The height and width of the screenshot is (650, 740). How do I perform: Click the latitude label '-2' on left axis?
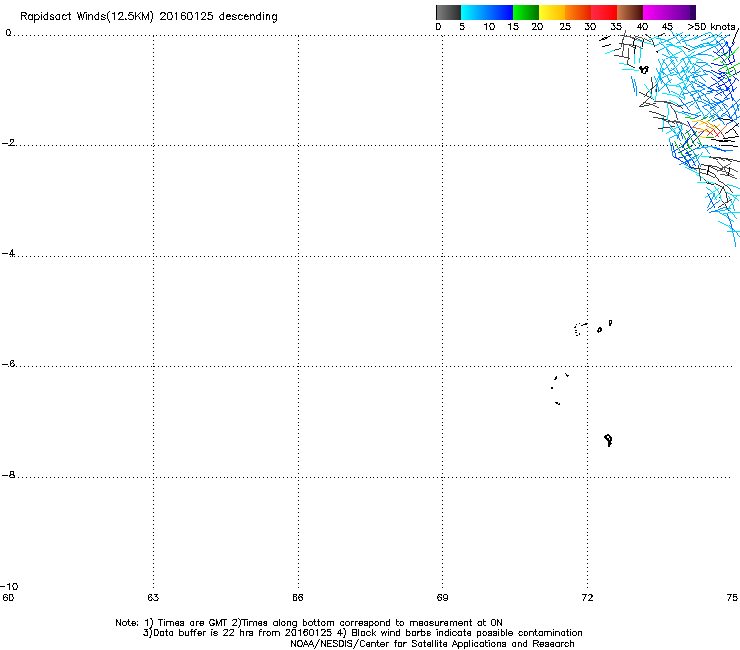tap(8, 143)
